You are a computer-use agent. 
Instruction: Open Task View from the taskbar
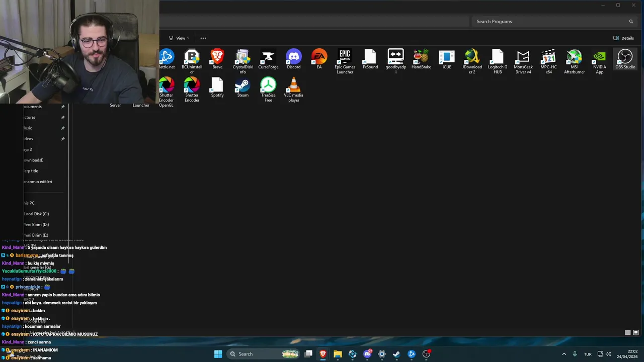pyautogui.click(x=308, y=354)
